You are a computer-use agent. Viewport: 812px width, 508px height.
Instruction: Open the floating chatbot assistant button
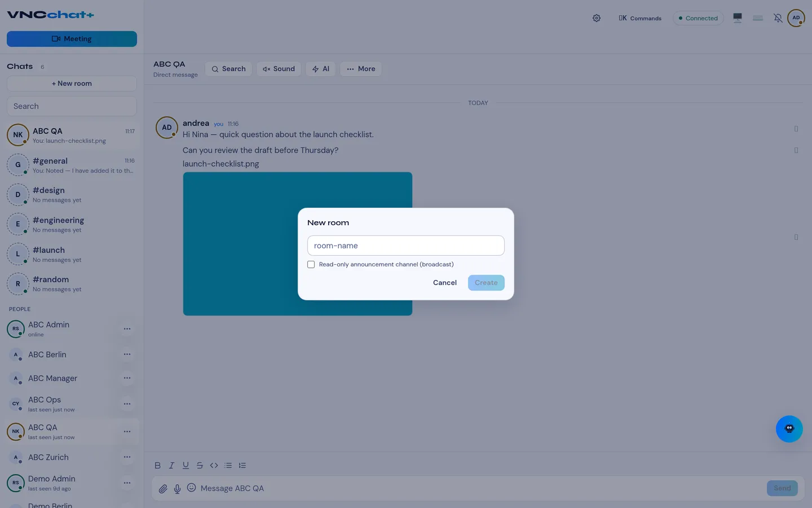point(789,429)
